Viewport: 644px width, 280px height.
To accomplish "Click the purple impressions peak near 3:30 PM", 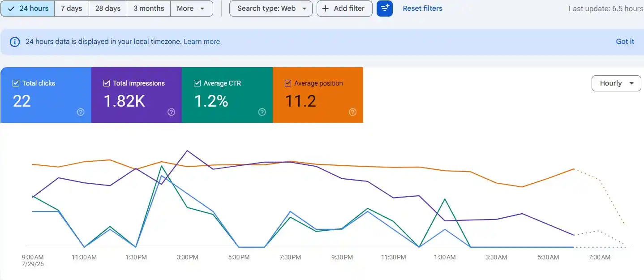I will (x=187, y=151).
